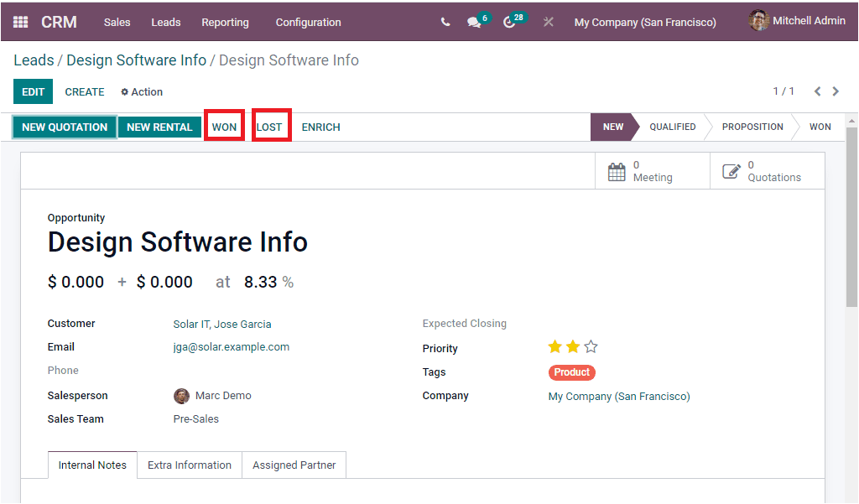
Task: Click the EDIT button
Action: tap(32, 91)
